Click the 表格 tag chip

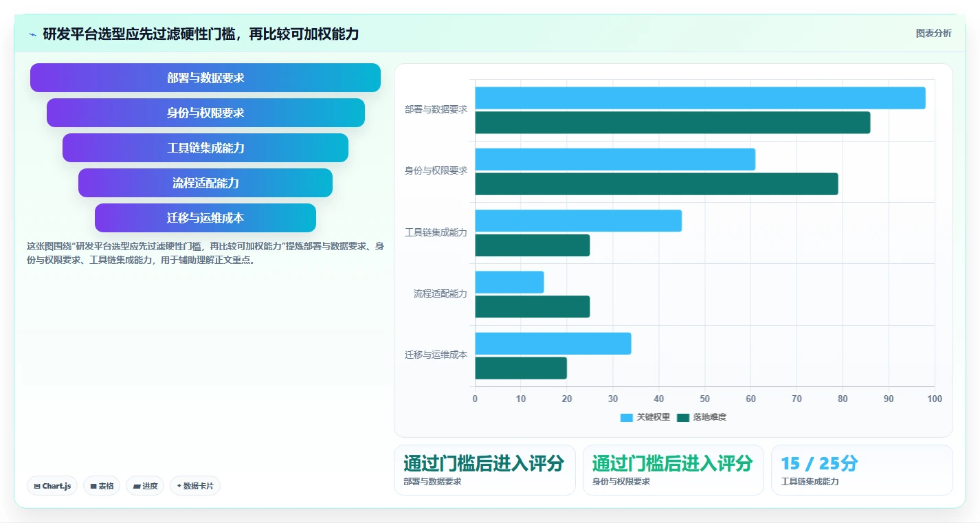click(x=102, y=486)
